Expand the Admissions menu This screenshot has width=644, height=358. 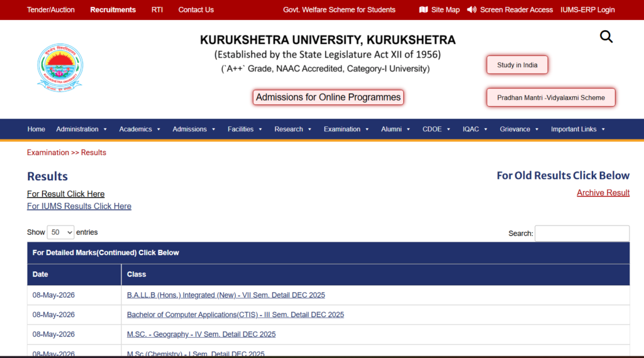coord(194,129)
